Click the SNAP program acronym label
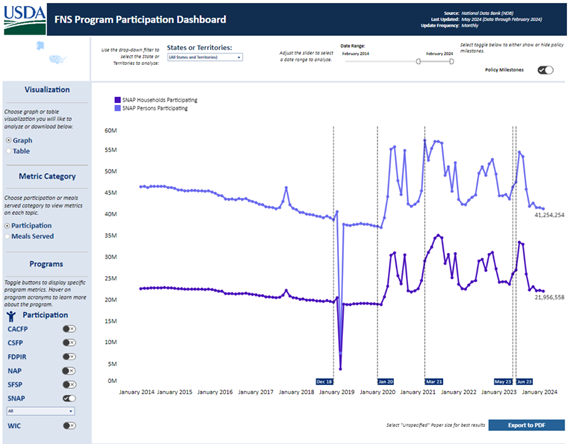The width and height of the screenshot is (570, 444). point(16,399)
